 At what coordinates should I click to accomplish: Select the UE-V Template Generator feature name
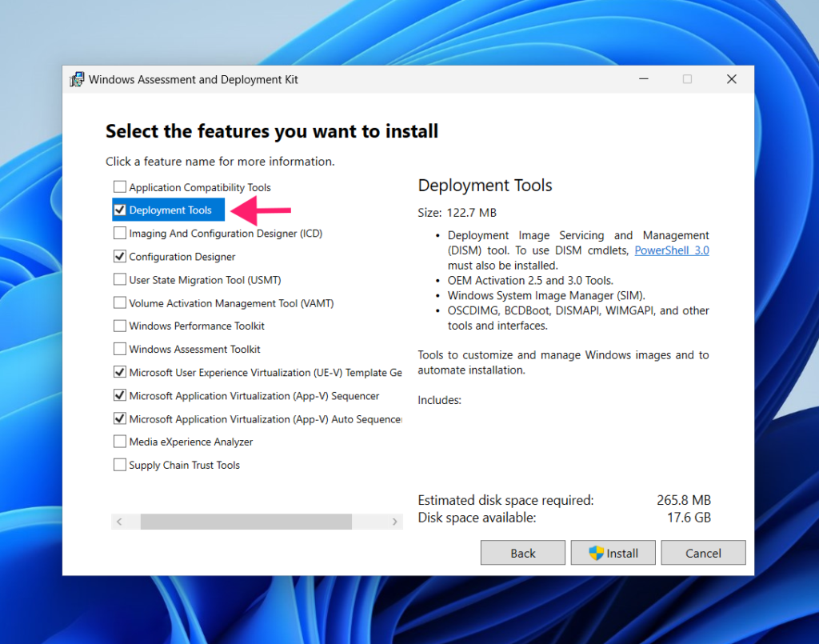pyautogui.click(x=266, y=373)
